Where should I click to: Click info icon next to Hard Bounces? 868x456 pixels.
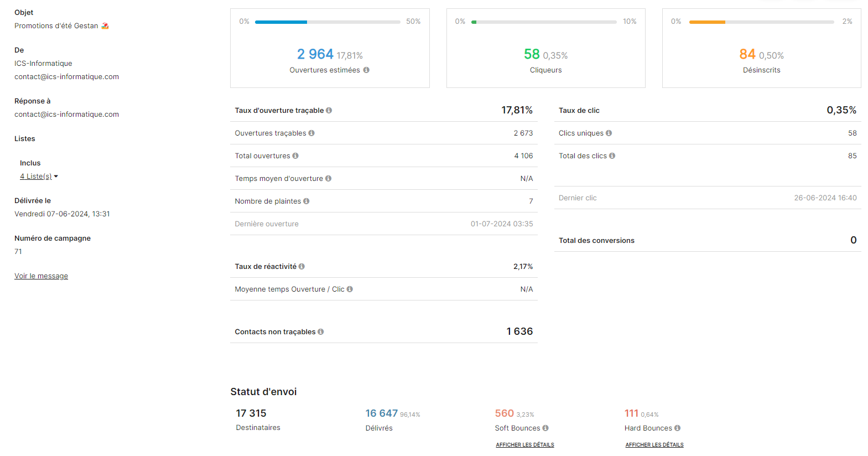677,428
